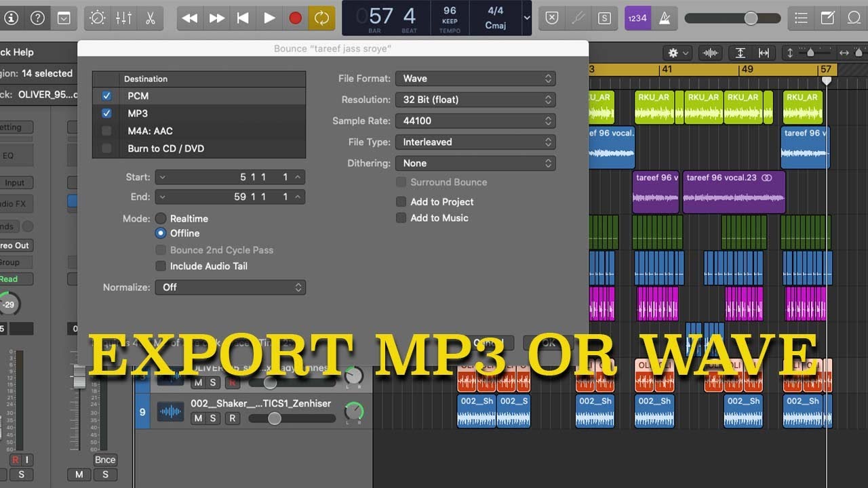Uncheck the PCM destination checkbox
Image resolution: width=868 pixels, height=488 pixels.
[106, 96]
